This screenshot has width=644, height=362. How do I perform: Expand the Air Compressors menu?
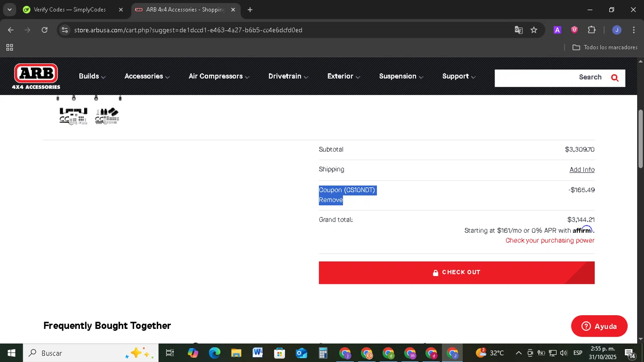(219, 76)
